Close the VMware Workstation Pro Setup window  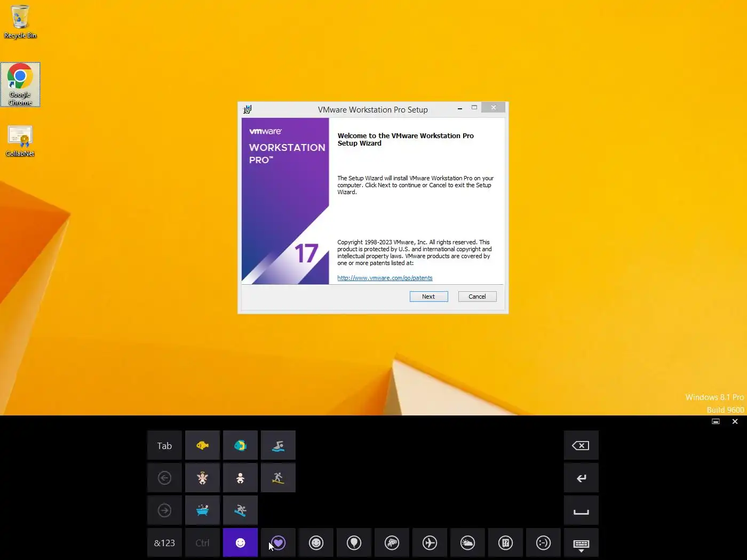(494, 108)
